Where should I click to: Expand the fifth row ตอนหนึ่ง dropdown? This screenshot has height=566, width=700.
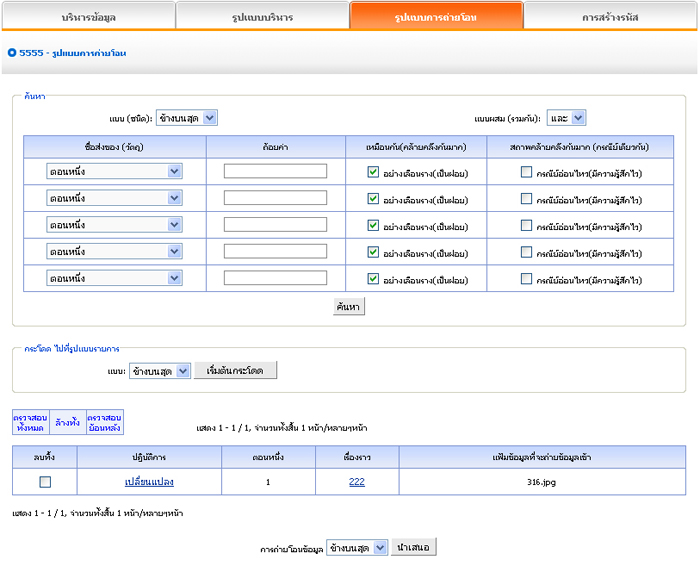pyautogui.click(x=114, y=278)
